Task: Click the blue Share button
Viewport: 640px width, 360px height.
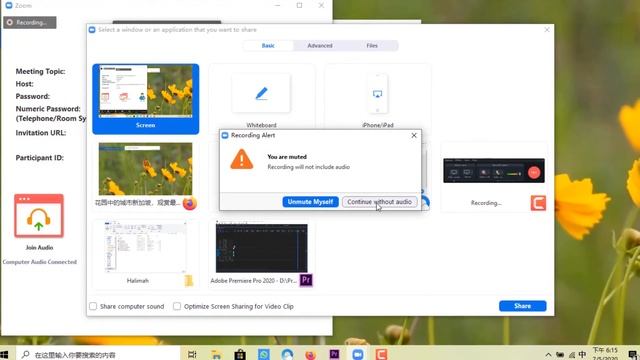Action: (x=522, y=306)
